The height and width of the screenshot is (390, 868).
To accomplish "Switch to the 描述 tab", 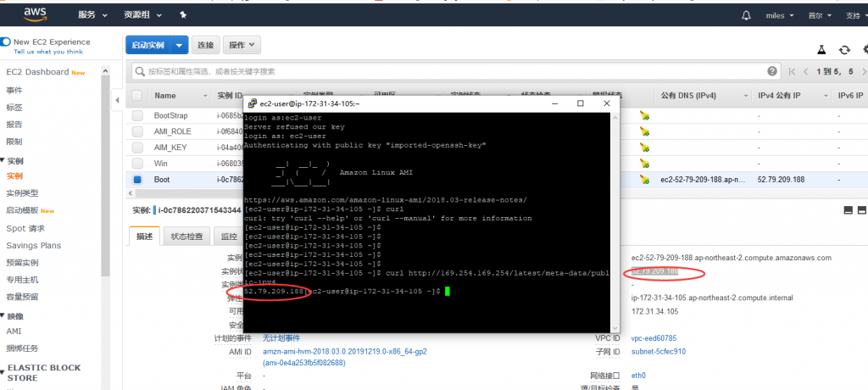I will [144, 236].
